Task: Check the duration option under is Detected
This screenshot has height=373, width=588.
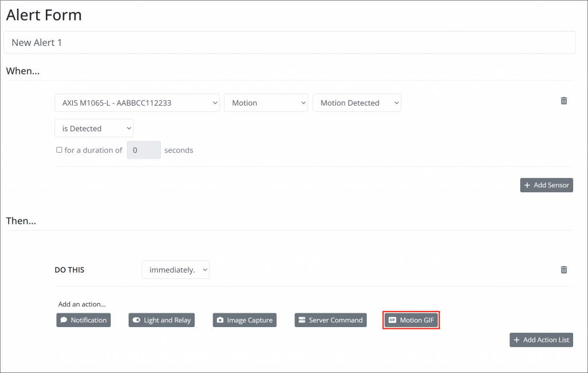Action: 59,149
